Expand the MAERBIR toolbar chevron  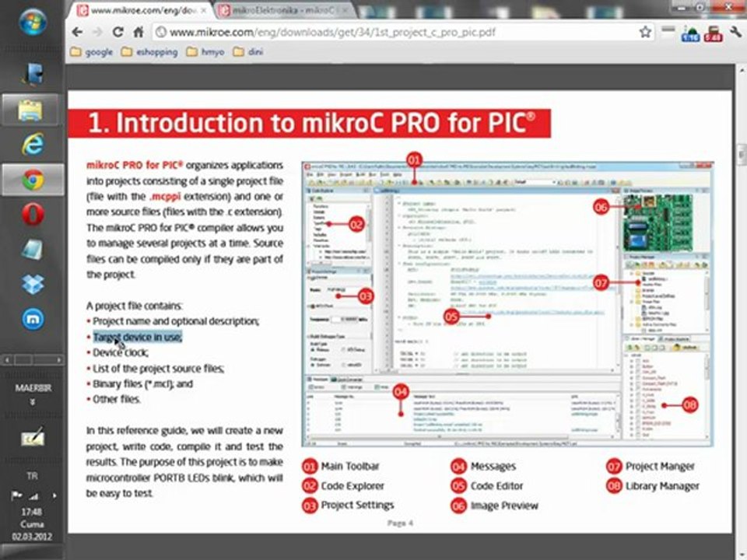[x=33, y=402]
